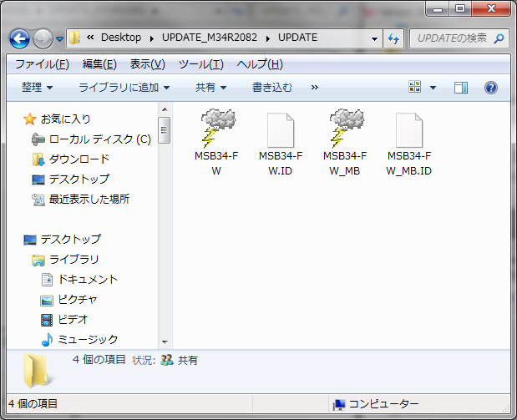Expand the ライブラリに追加 dropdown
The width and height of the screenshot is (517, 420).
[124, 87]
